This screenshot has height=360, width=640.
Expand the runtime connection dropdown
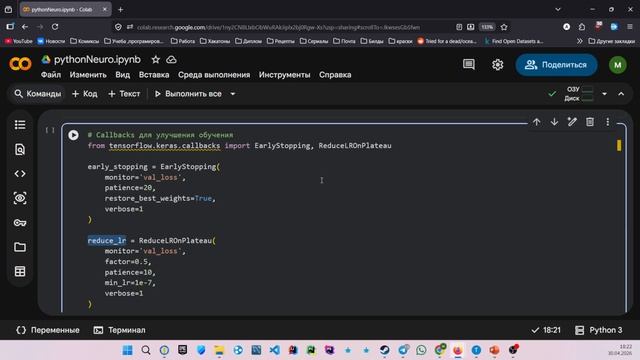click(x=604, y=94)
